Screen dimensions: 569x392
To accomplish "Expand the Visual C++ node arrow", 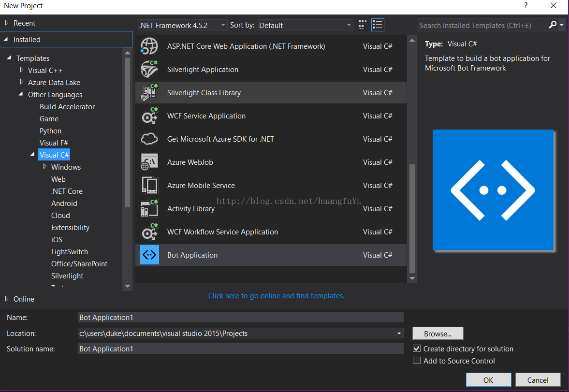I will [21, 70].
